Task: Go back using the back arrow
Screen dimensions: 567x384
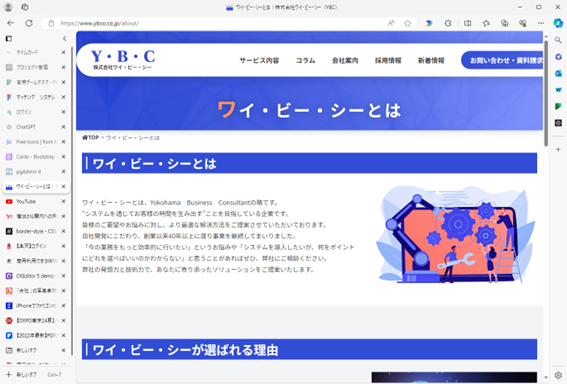Action: click(x=10, y=23)
